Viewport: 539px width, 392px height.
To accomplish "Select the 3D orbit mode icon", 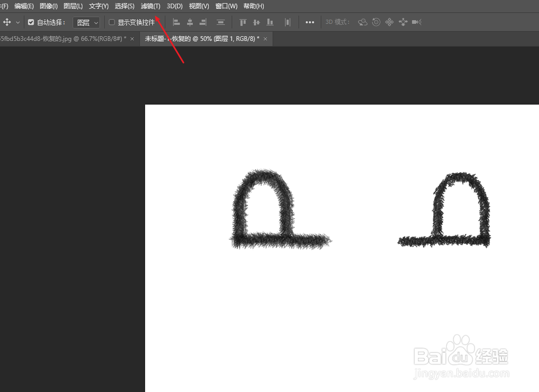I will click(363, 22).
